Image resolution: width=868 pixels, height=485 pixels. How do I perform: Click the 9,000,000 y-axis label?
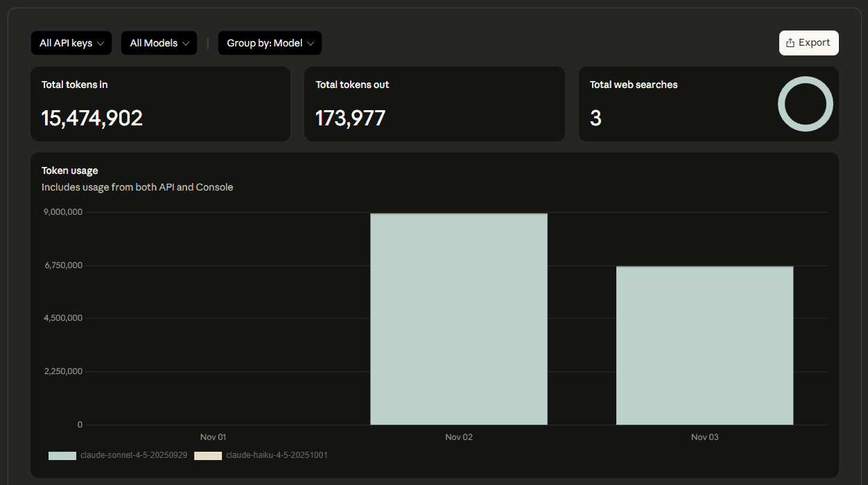(x=63, y=212)
